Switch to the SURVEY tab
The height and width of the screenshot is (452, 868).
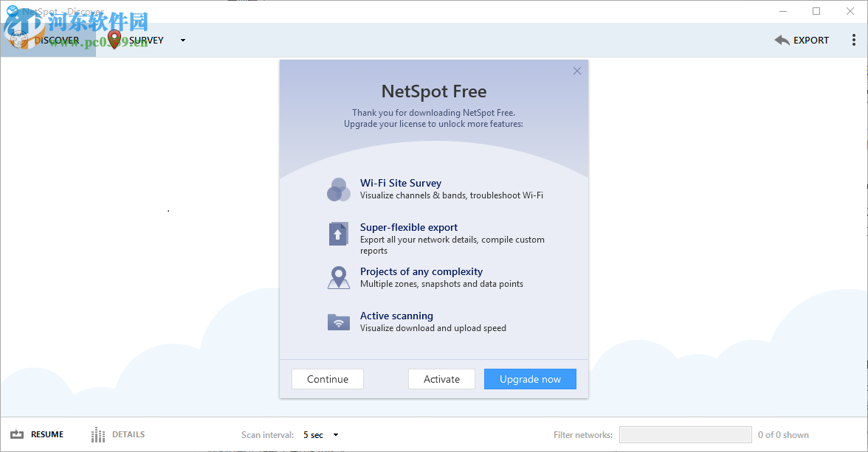[x=146, y=40]
